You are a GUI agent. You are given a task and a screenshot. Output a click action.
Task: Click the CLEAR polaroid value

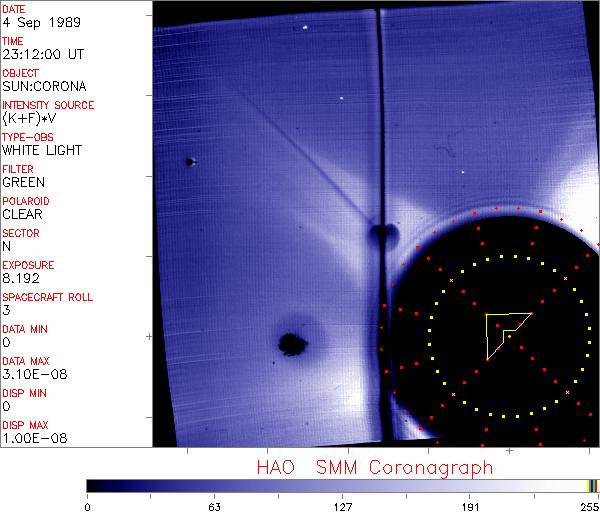click(x=22, y=214)
